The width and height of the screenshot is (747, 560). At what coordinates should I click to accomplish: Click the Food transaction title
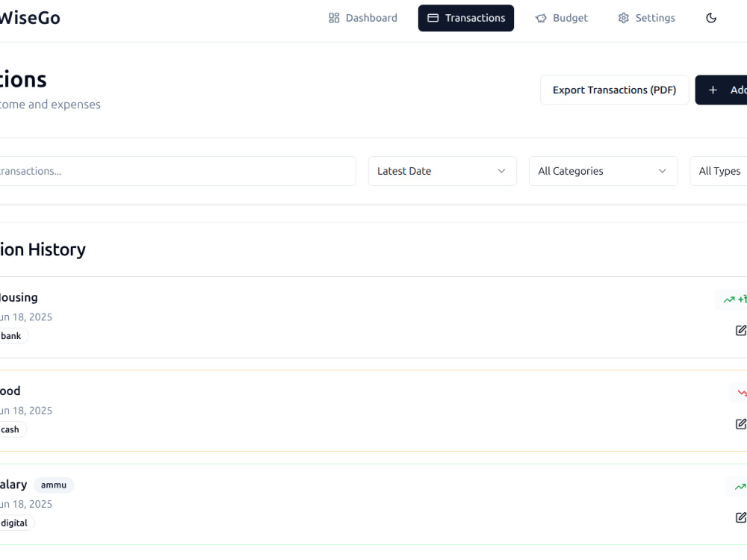tap(10, 391)
